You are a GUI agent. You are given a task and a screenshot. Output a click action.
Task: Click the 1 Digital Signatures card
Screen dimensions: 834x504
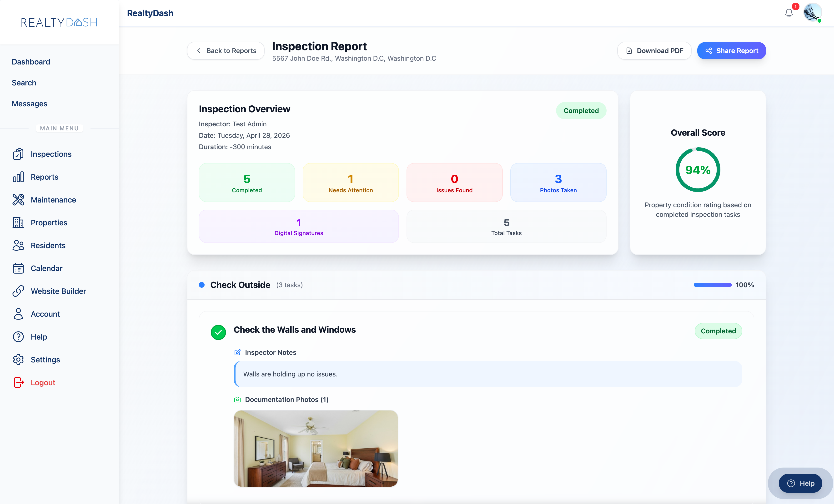(x=299, y=226)
